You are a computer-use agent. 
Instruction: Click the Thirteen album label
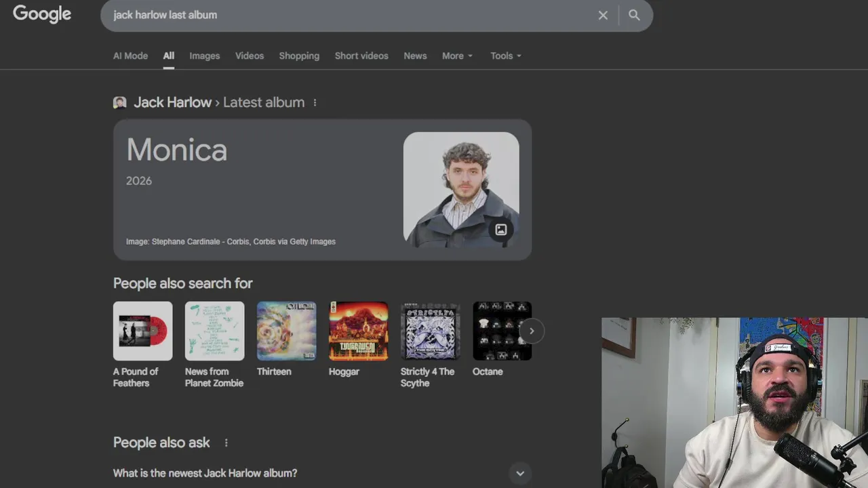274,371
